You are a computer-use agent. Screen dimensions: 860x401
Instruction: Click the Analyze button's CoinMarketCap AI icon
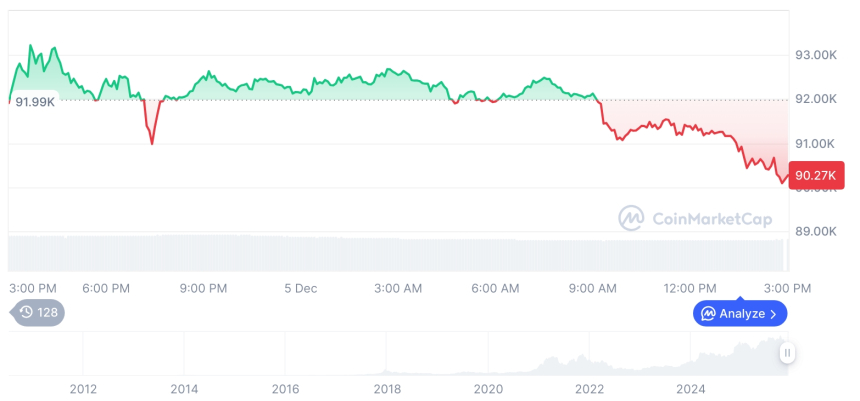708,313
